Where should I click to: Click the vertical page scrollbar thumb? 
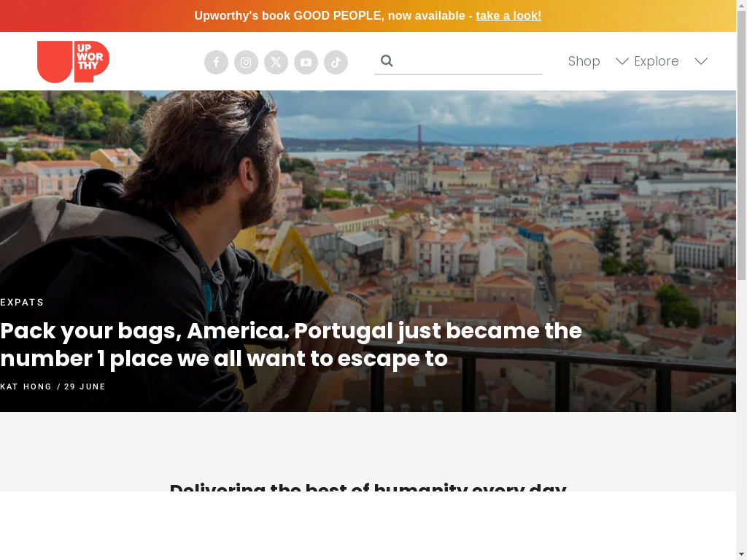[x=741, y=145]
